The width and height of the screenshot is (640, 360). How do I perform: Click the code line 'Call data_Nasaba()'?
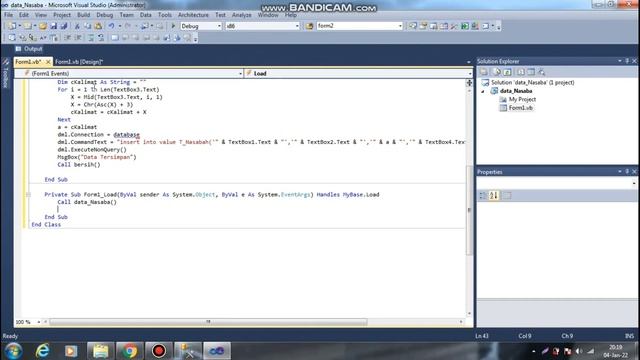(87, 202)
